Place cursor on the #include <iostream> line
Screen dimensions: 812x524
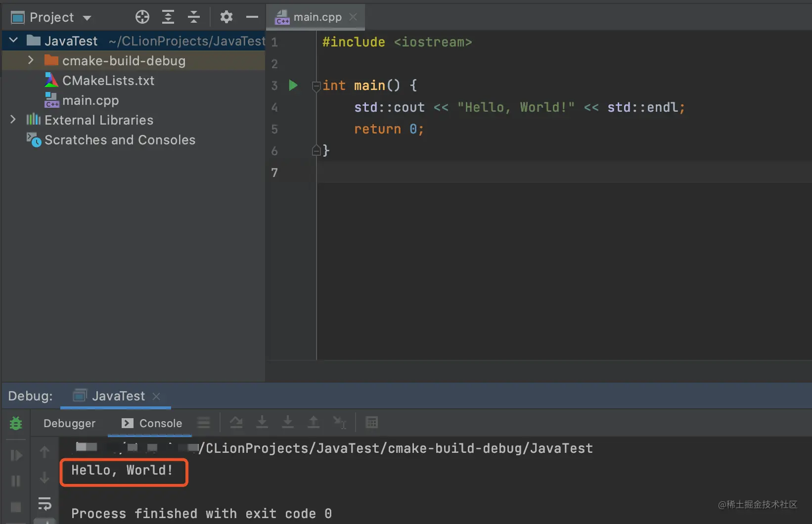tap(397, 42)
